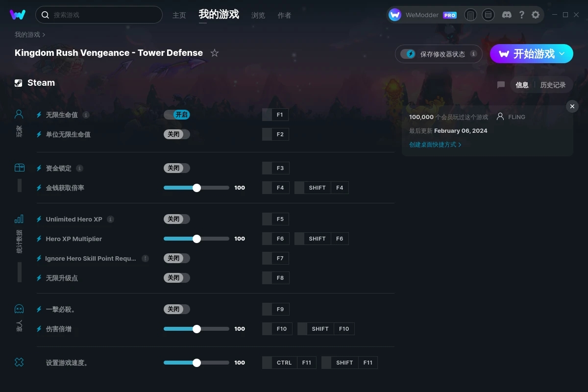Click the WeModder user avatar
The image size is (588, 392).
click(395, 15)
